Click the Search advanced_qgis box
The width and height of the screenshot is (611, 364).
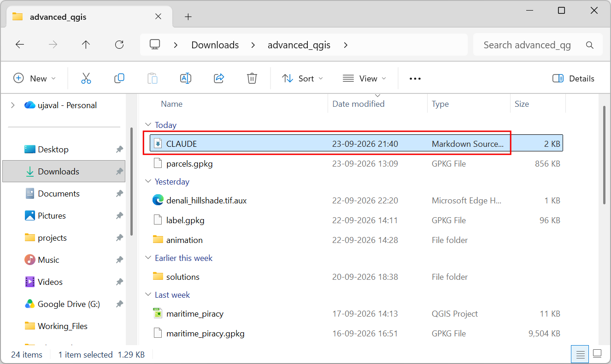[x=538, y=45]
